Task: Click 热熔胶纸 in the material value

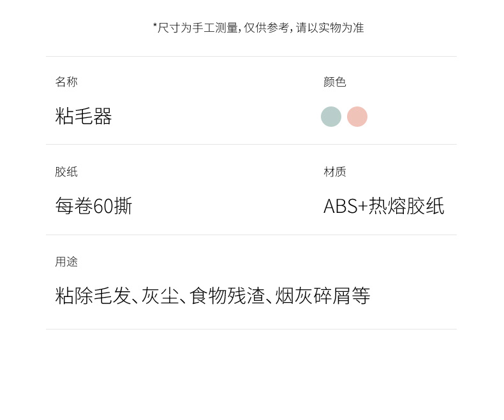Action: 406,206
